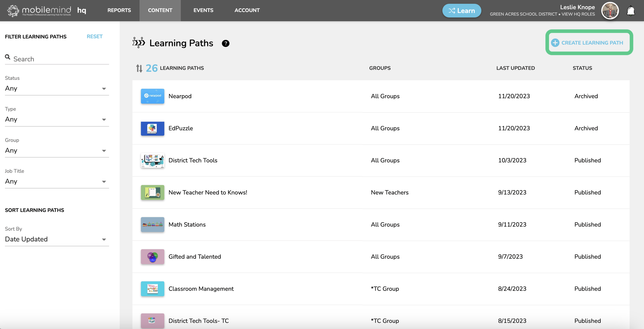Click Create Learning Path button

click(x=588, y=43)
